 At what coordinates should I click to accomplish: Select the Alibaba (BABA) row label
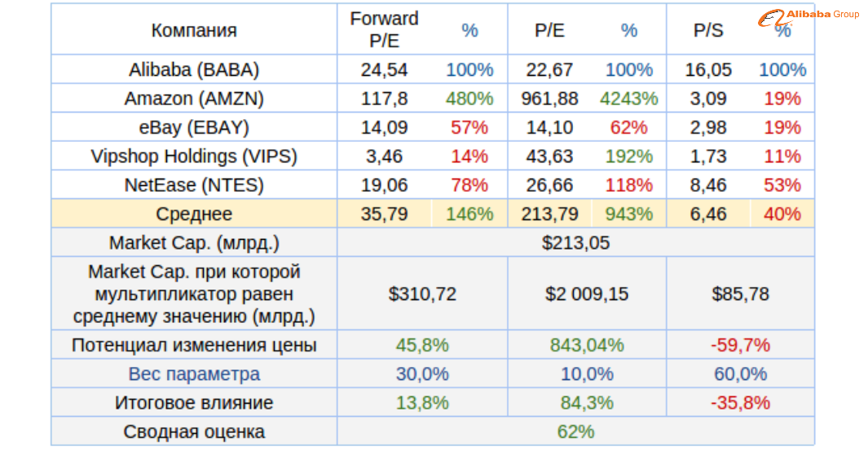point(194,70)
